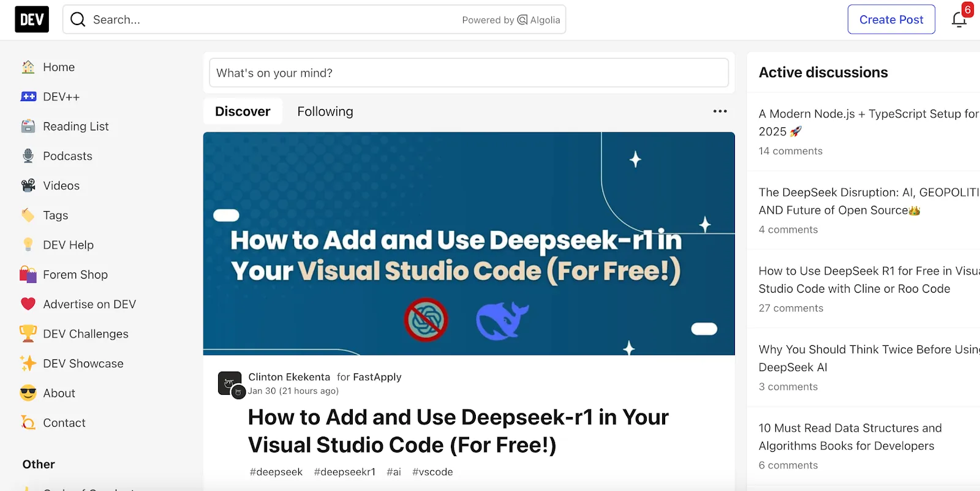Open Podcasts in sidebar
Screen dimensions: 980x491
click(x=67, y=156)
